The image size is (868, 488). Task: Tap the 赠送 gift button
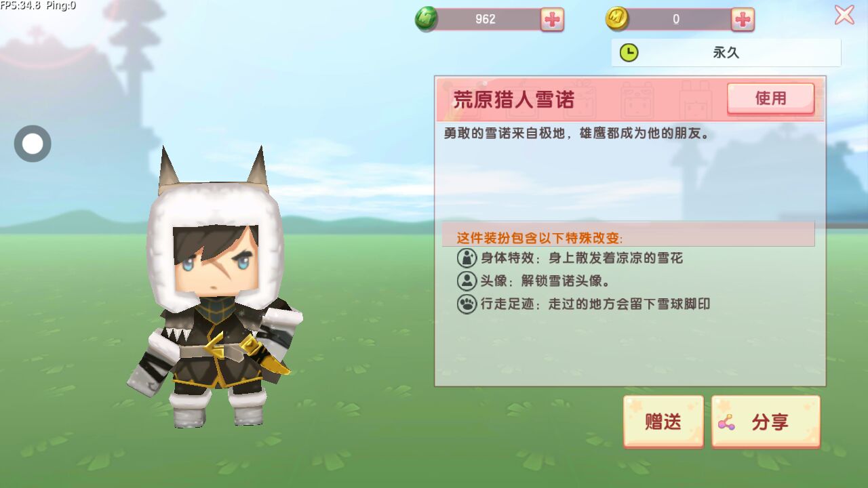[x=663, y=422]
